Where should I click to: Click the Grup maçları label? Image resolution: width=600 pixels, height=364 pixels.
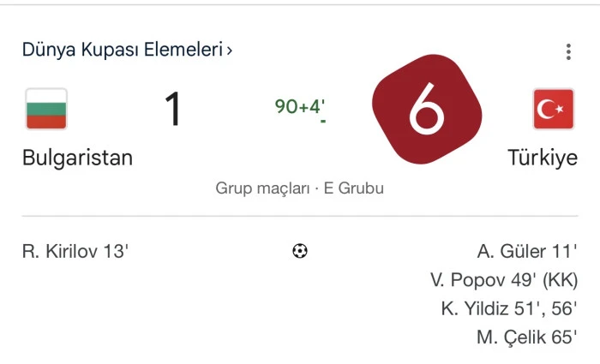click(262, 188)
